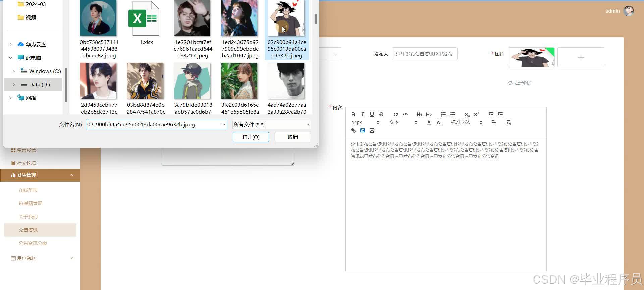Viewport: 644px width, 290px height.
Task: Apply Heading 2 style
Action: pyautogui.click(x=429, y=114)
